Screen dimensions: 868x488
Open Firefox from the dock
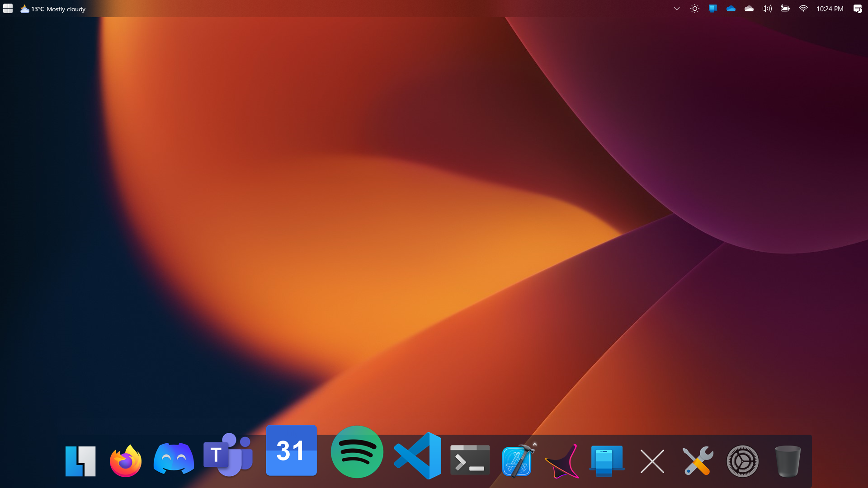click(126, 461)
